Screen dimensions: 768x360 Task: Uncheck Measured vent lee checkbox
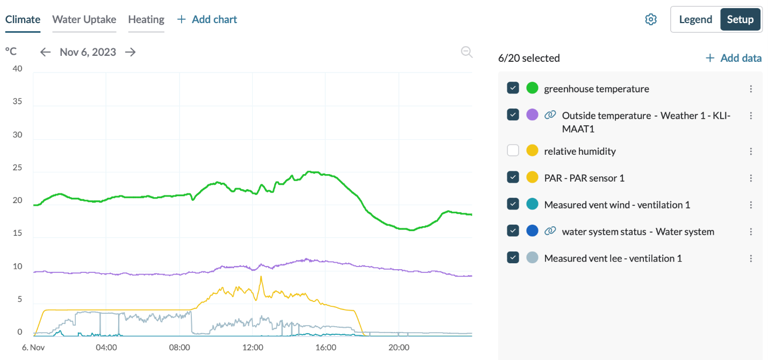pyautogui.click(x=513, y=258)
